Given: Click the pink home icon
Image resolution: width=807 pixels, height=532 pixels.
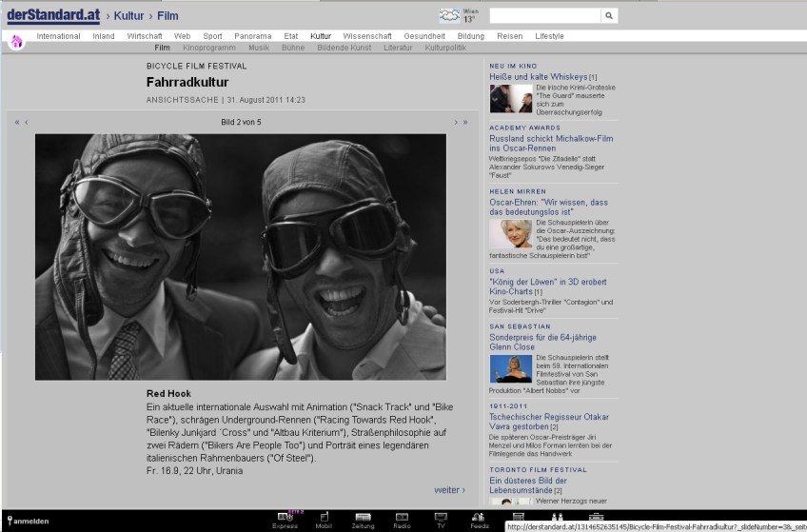Looking at the screenshot, I should point(16,41).
